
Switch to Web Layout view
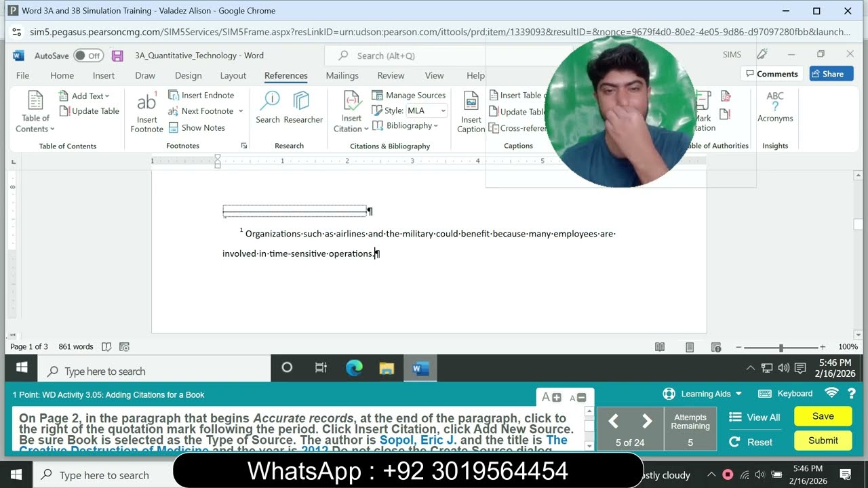pos(717,347)
